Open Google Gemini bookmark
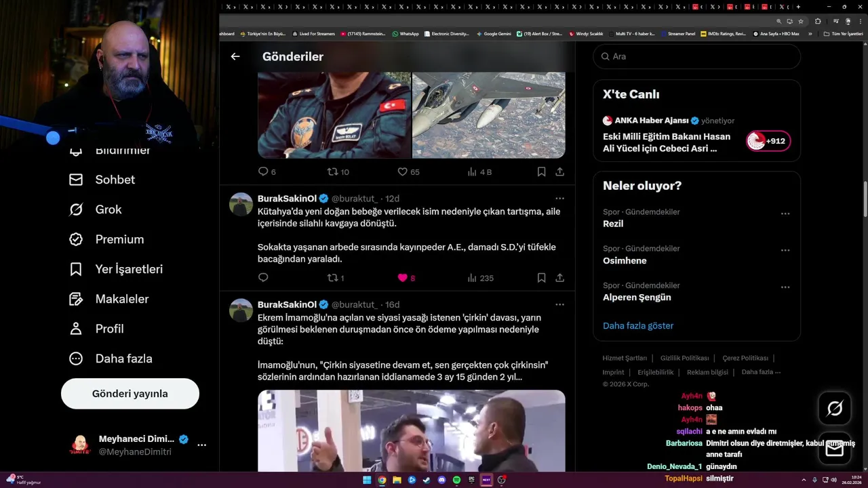 click(x=494, y=33)
